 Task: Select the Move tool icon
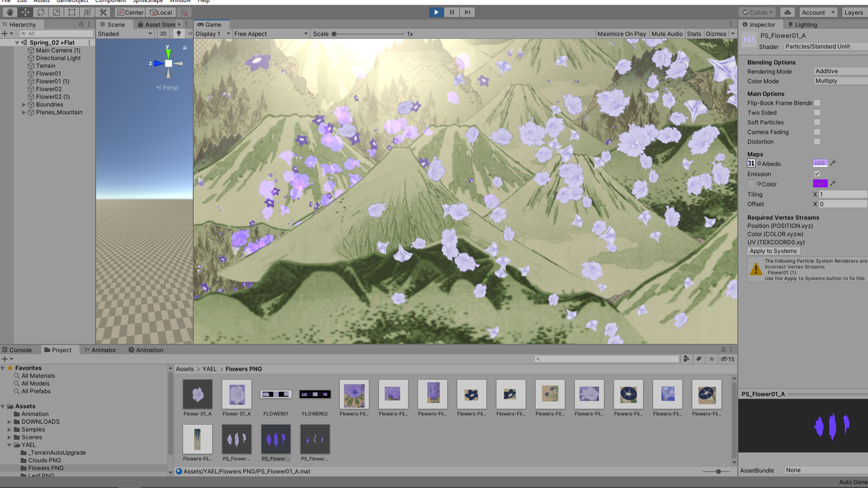[x=25, y=12]
